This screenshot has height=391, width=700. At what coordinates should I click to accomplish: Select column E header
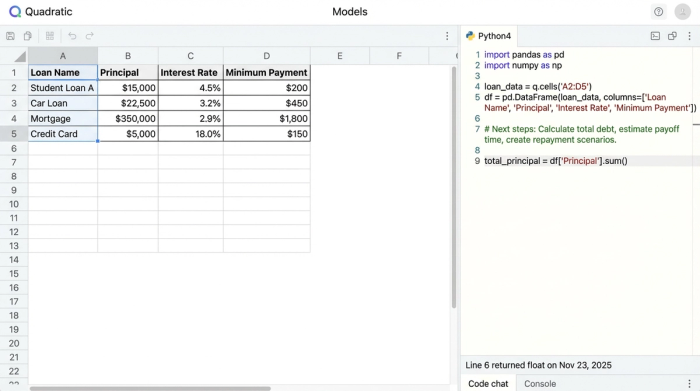tap(340, 56)
